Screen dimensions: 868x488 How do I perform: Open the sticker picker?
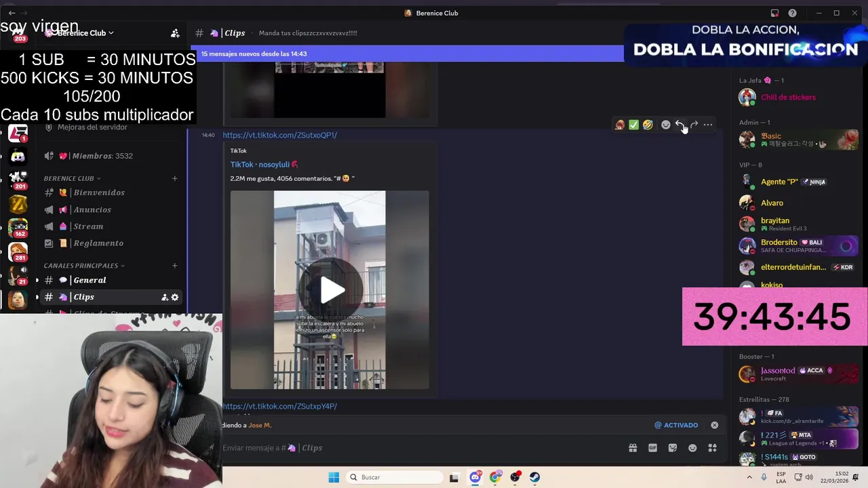pyautogui.click(x=673, y=448)
